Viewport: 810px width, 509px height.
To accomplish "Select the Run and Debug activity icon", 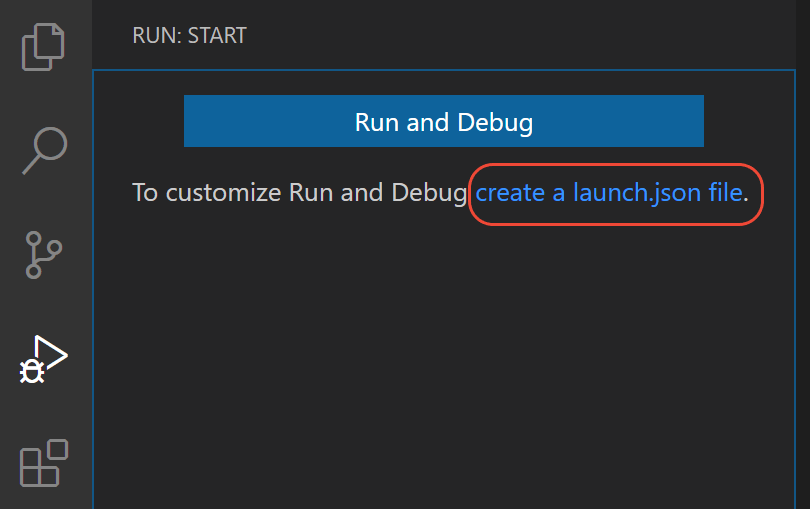I will click(x=44, y=360).
